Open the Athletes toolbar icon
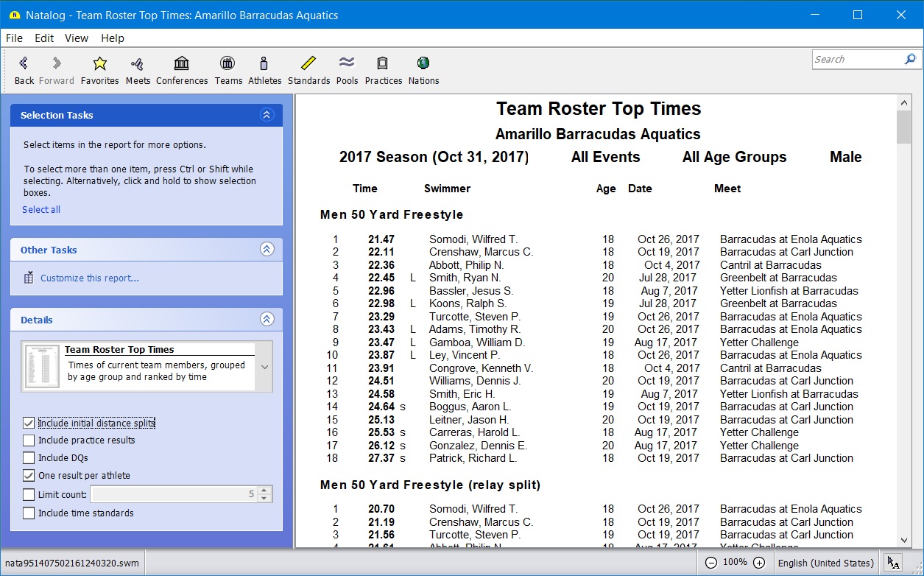 click(264, 64)
